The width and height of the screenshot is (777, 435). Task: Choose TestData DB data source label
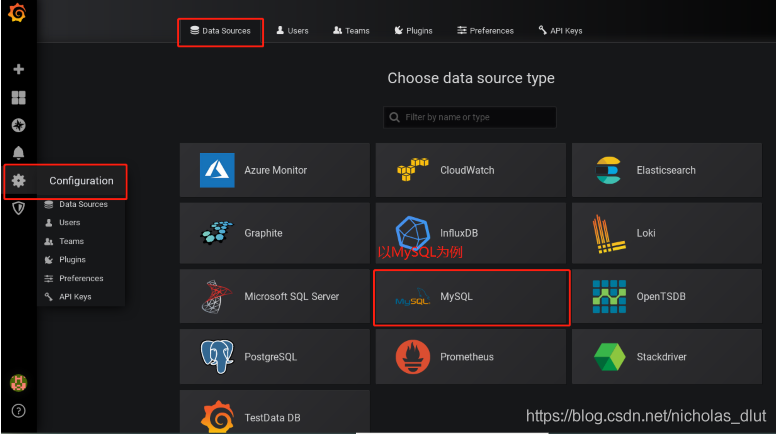[x=273, y=418]
